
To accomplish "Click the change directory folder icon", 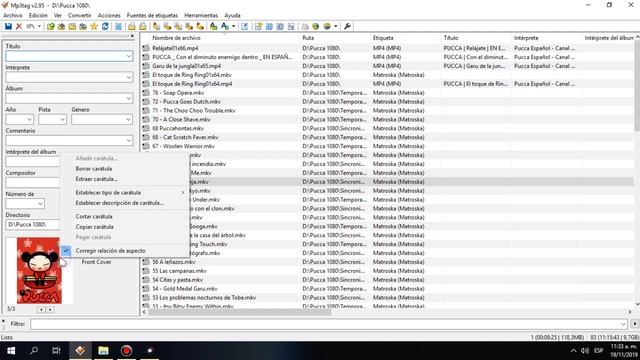I will point(51,27).
